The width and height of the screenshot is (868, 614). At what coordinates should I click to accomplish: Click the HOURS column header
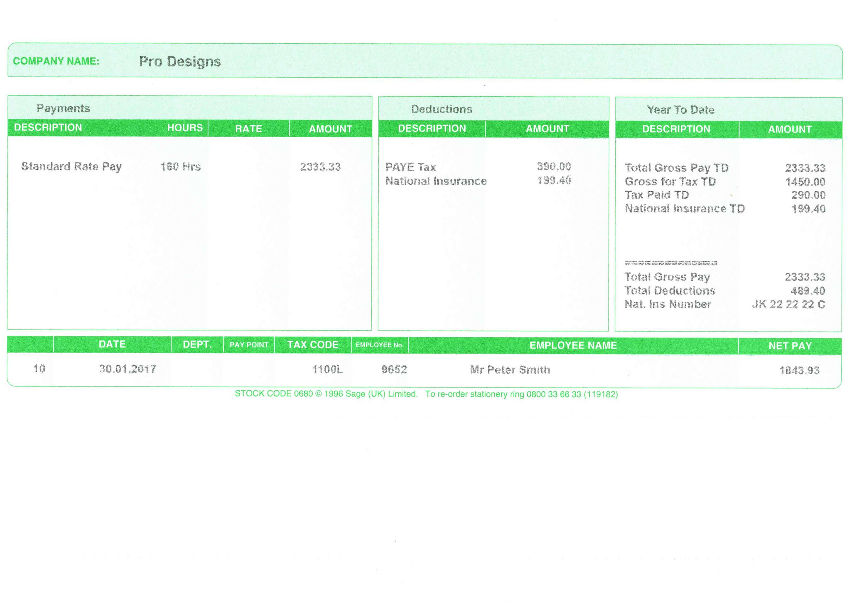click(x=185, y=128)
